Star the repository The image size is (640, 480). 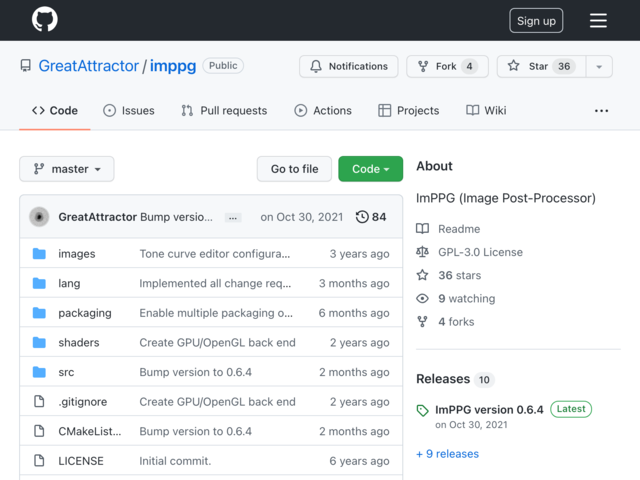541,66
